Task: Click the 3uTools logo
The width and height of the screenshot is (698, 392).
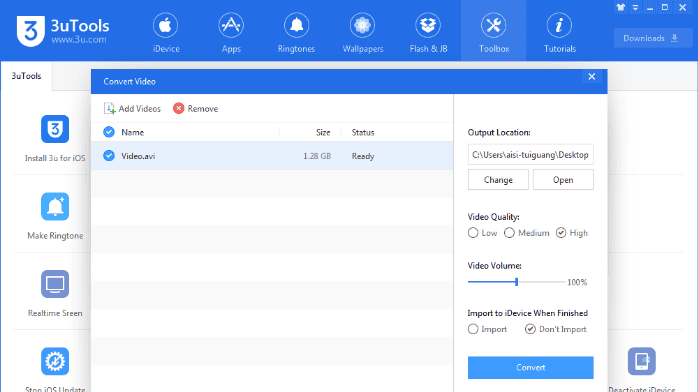Action: [63, 31]
